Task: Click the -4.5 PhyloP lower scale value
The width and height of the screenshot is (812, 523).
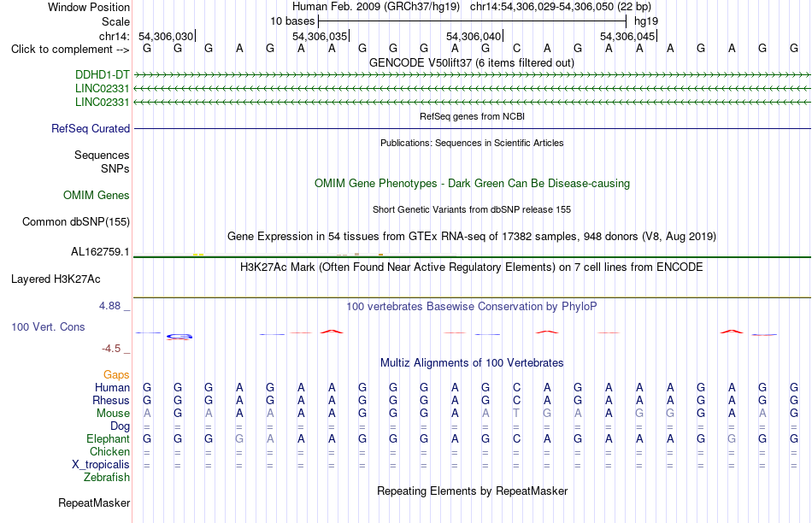Action: pos(111,349)
